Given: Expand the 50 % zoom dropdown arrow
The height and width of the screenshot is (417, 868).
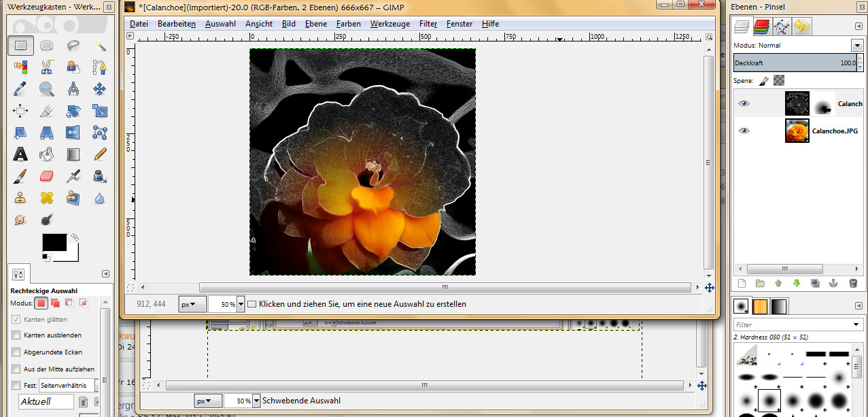Looking at the screenshot, I should coord(241,304).
